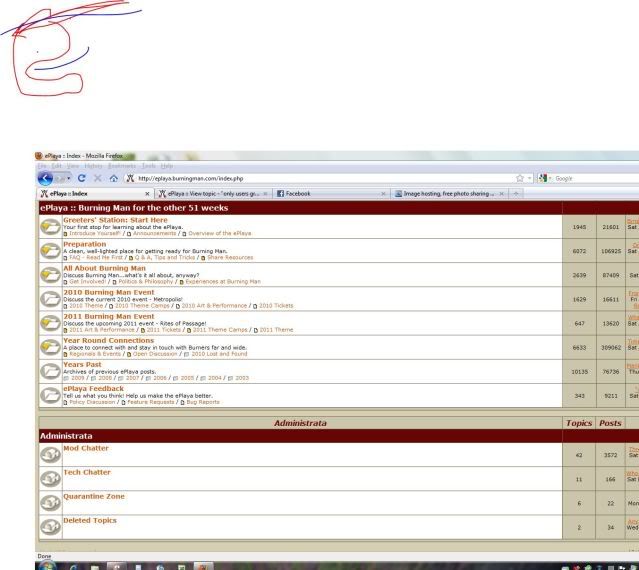Open the Windows Start orb

47,566
